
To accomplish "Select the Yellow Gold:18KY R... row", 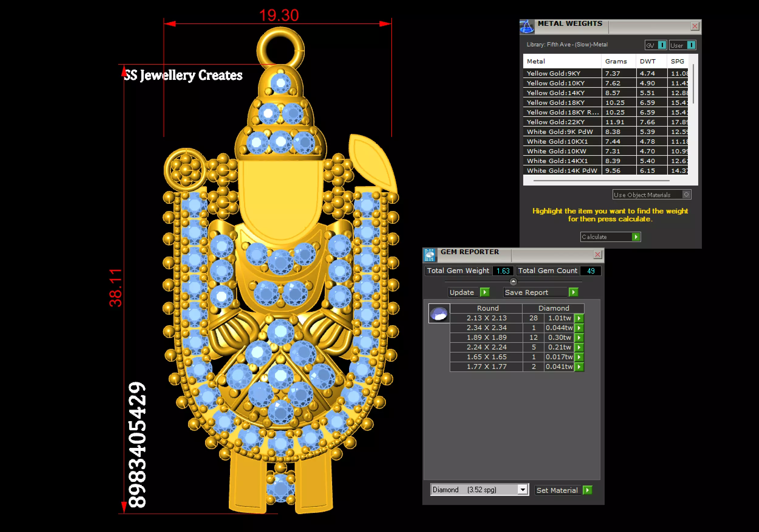I will click(606, 112).
